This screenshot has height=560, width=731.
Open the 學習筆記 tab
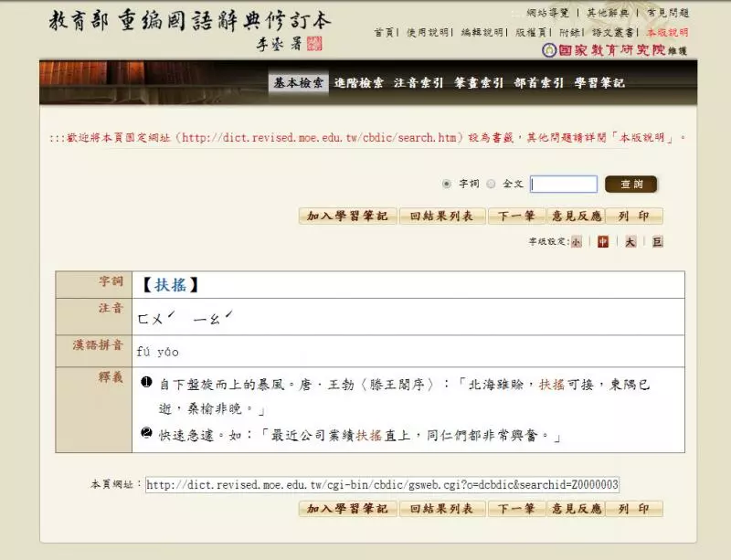point(599,83)
